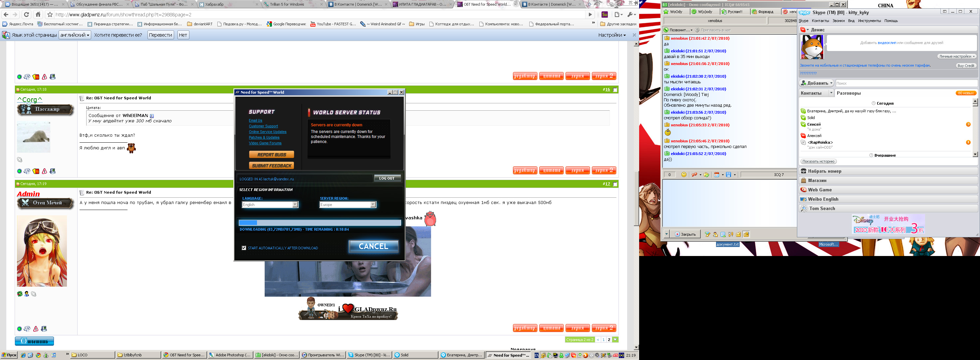Tick the checkbox on post #16
This screenshot has height=360, width=980.
tap(615, 90)
